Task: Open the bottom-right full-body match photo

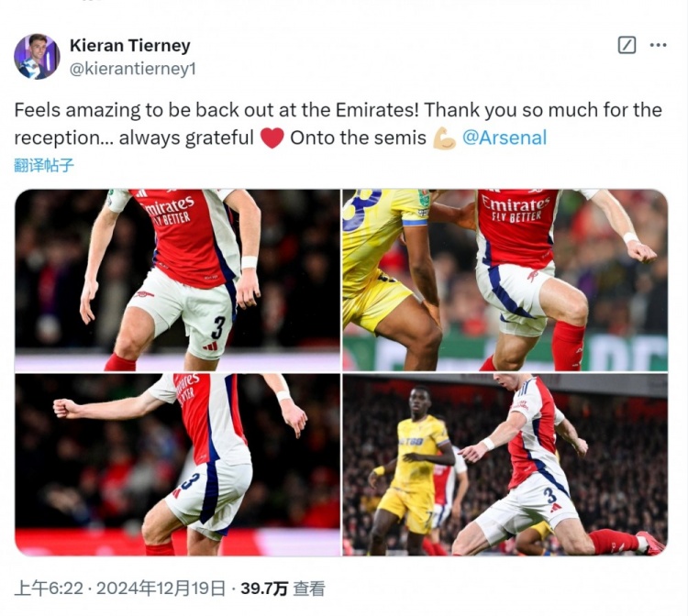Action: [x=505, y=464]
